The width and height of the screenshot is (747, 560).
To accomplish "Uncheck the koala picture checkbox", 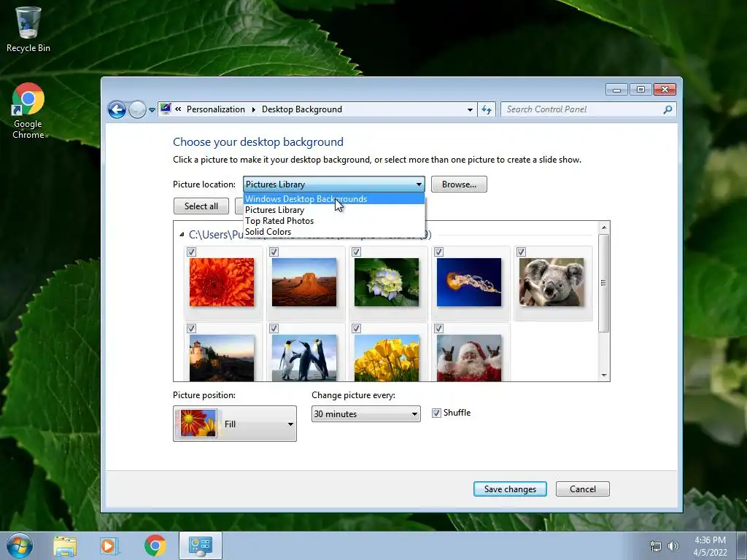I will click(x=521, y=252).
